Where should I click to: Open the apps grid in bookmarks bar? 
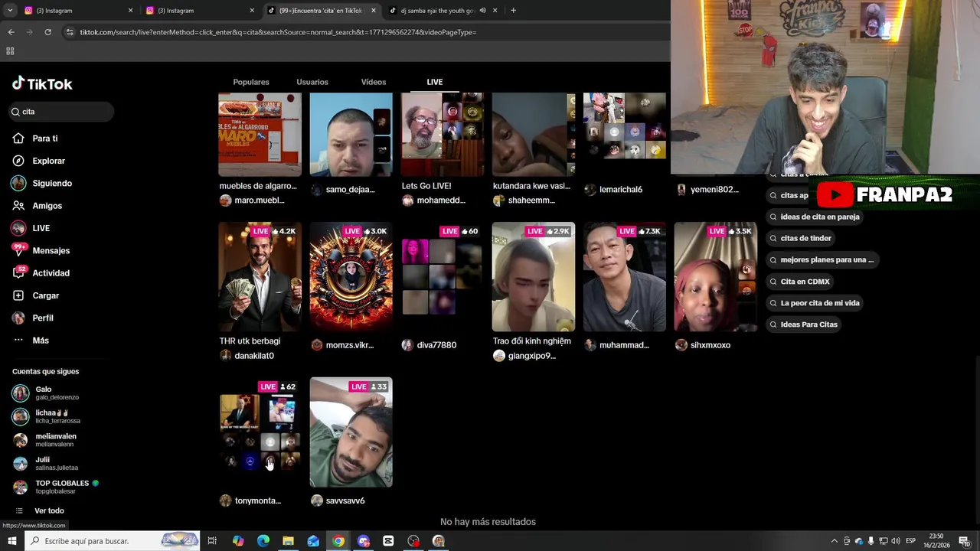10,51
